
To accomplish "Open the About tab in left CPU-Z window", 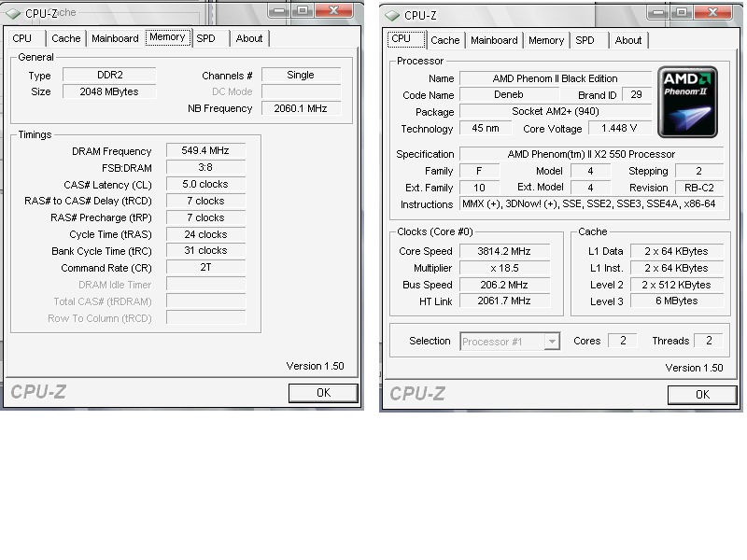I will (249, 38).
